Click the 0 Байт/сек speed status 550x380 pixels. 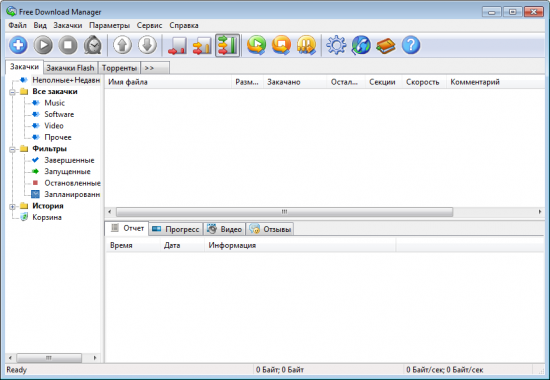444,370
